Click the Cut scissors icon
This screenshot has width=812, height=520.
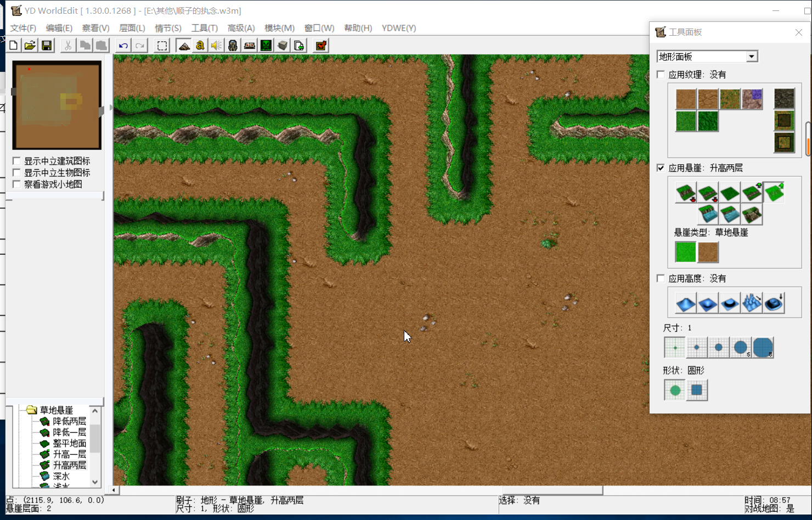pyautogui.click(x=67, y=46)
